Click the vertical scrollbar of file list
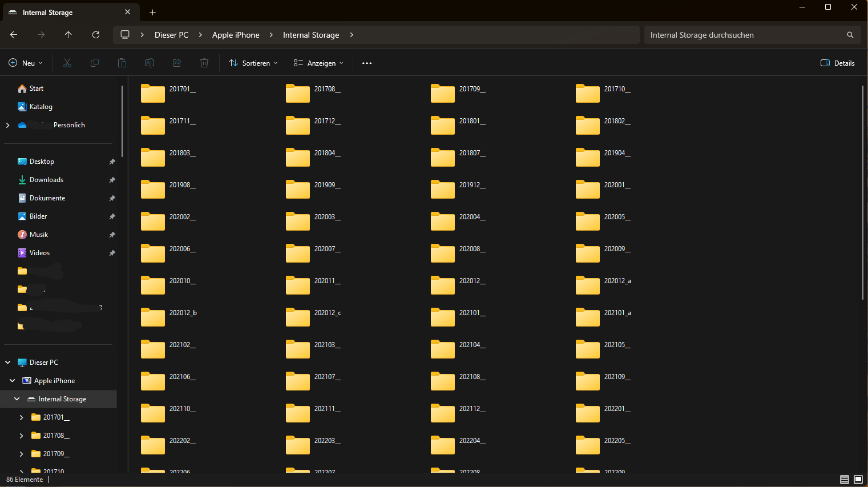868x487 pixels. tap(863, 192)
